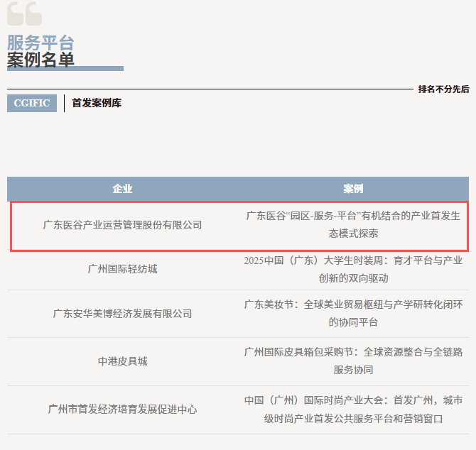Screen dimensions: 476x450
Task: Select the 广东医谷“园区-服务-平台” case cell
Action: pos(353,225)
